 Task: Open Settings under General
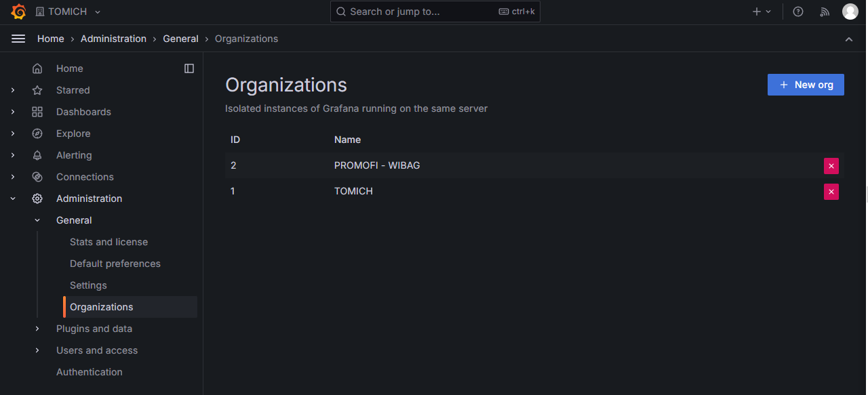tap(88, 285)
